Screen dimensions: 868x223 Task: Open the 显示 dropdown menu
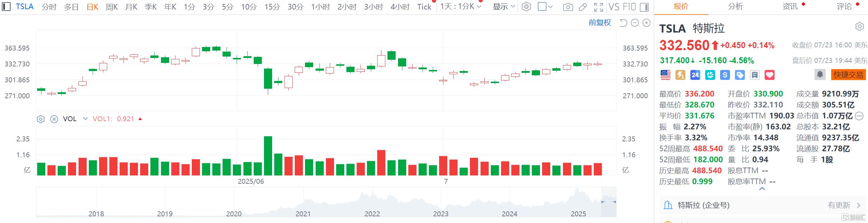tap(504, 7)
